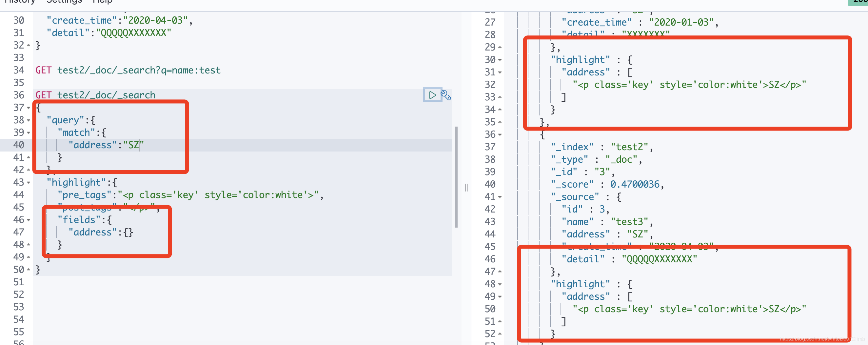Fold the left "highlight" block at line 43
The height and width of the screenshot is (345, 868).
(x=29, y=183)
